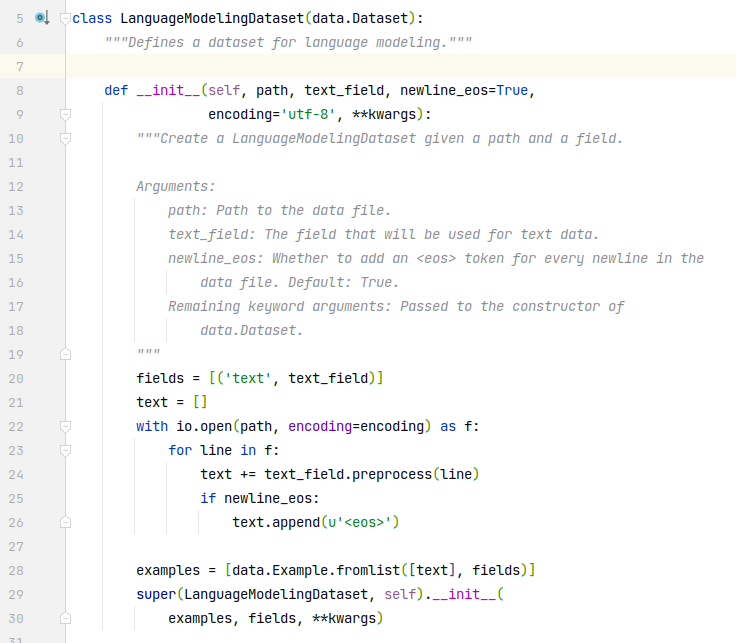Viewport: 736px width, 643px height.
Task: Click the overridden-class gutter icon on line 5
Action: click(x=42, y=18)
